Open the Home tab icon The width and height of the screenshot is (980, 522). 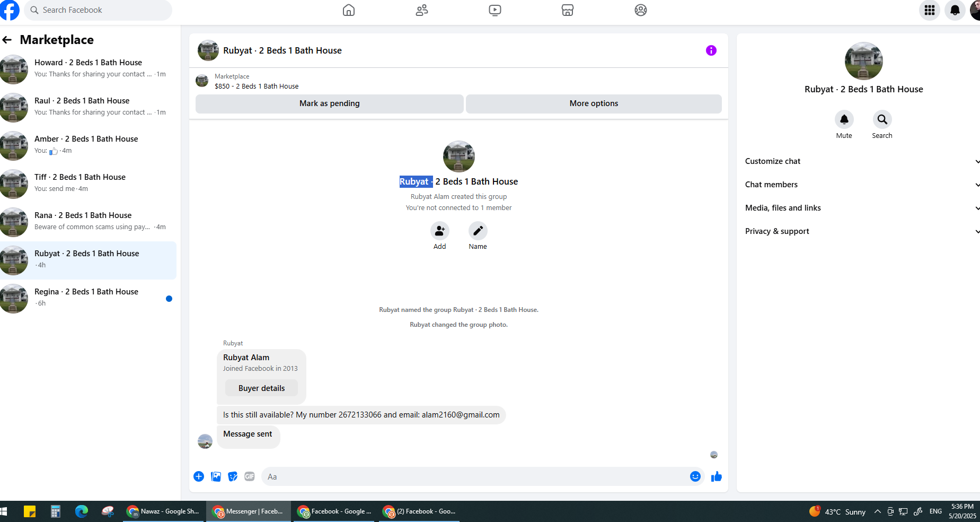click(349, 10)
